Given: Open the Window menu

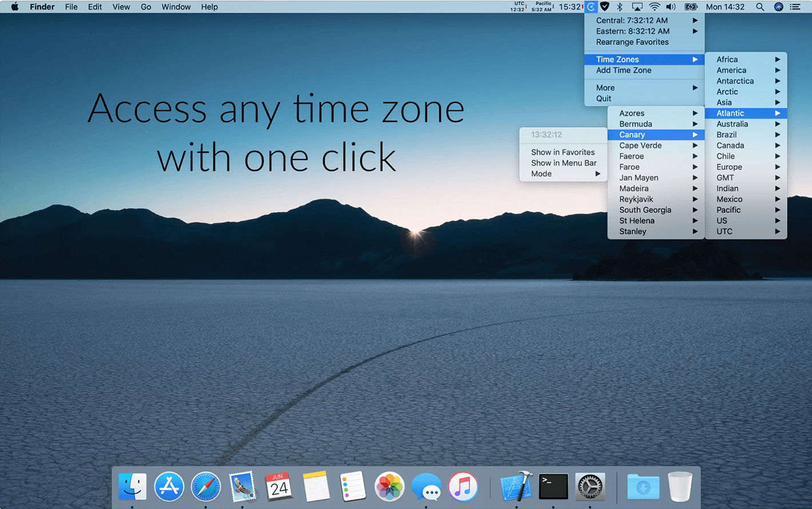Looking at the screenshot, I should pos(176,7).
